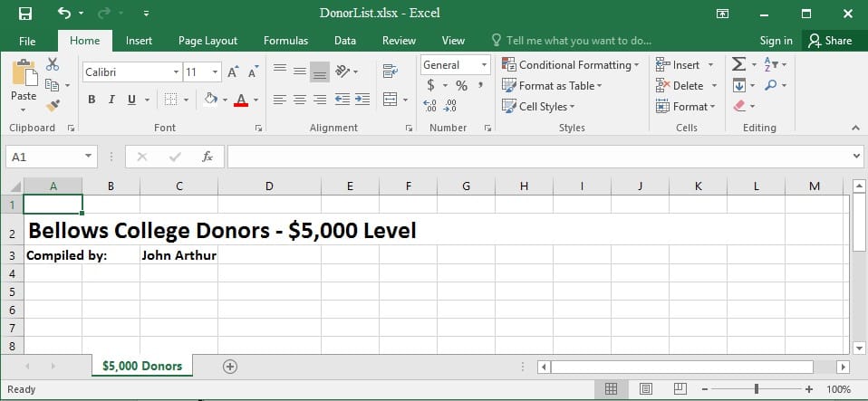Image resolution: width=868 pixels, height=401 pixels.
Task: Click the Increase Decimal icon
Action: [x=430, y=106]
